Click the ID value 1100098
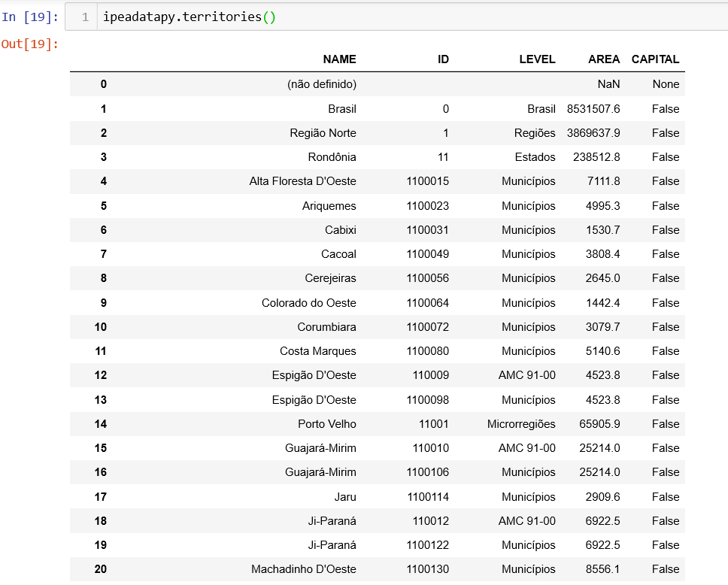Viewport: 728px width, 585px height. point(428,400)
